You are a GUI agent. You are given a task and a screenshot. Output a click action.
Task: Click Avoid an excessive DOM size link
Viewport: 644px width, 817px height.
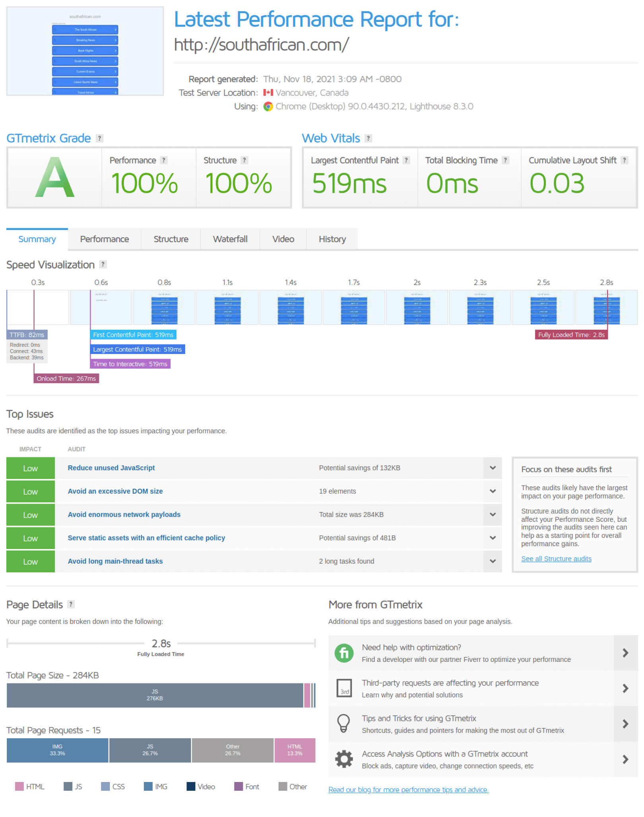115,491
